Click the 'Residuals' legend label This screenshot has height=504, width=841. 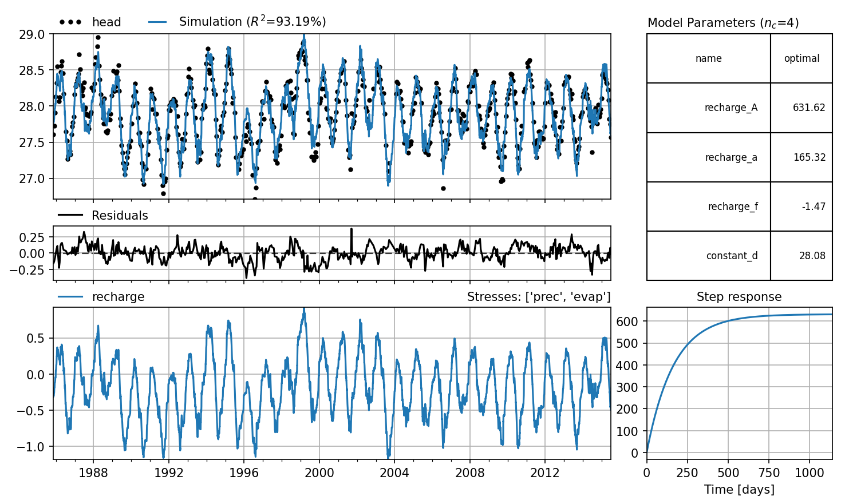(120, 216)
